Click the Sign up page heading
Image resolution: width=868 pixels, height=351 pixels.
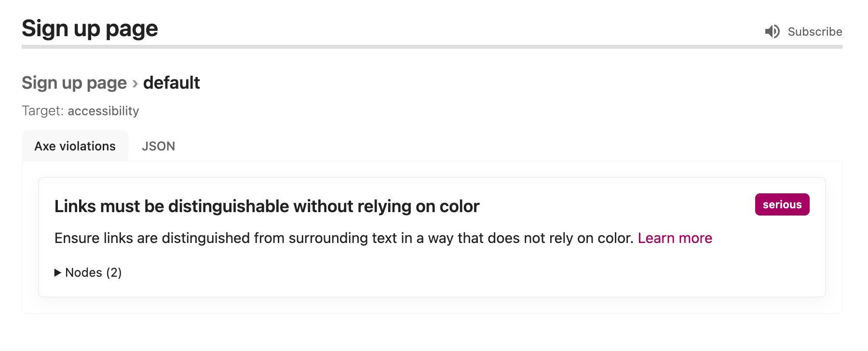pyautogui.click(x=89, y=28)
